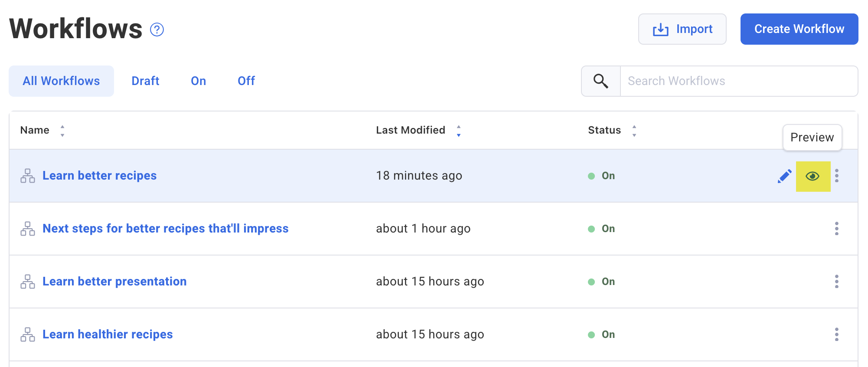Sort the table by Name column
This screenshot has width=868, height=367.
62,131
